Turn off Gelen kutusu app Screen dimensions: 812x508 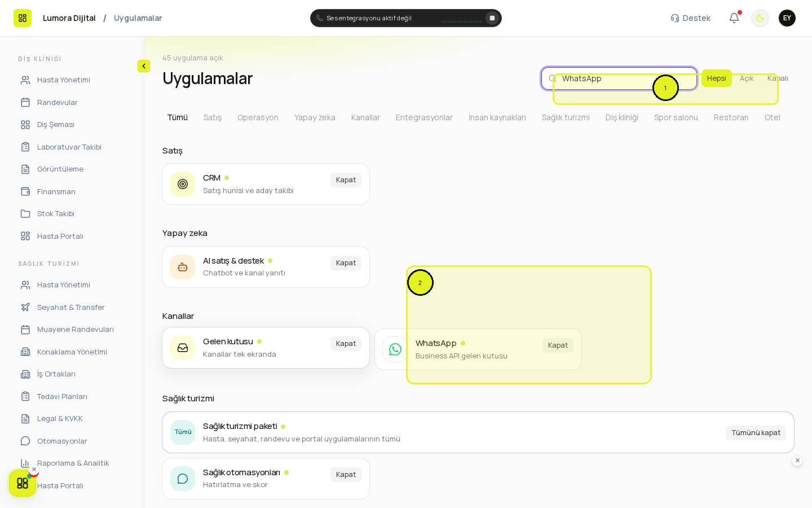(x=346, y=344)
